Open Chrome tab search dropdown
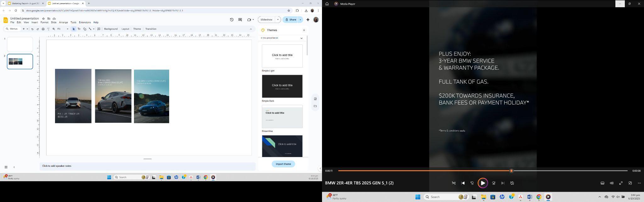 3,3
